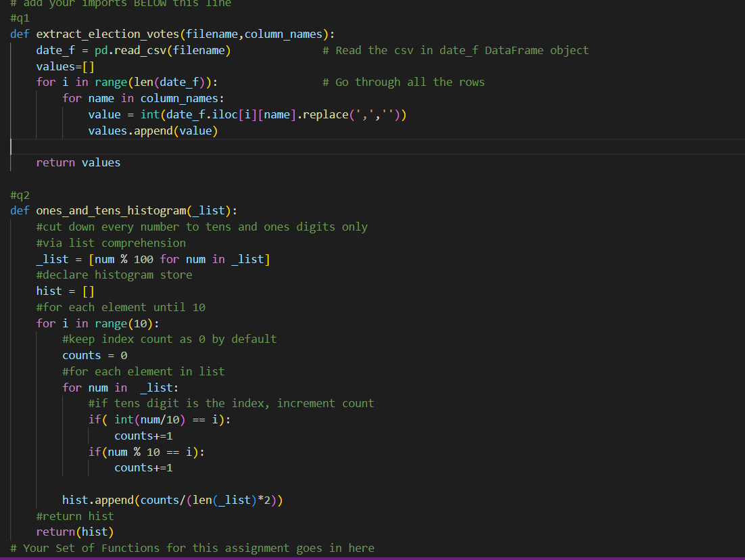Click the 'values=[]' line
Screen dimensions: 745x560
pos(65,66)
